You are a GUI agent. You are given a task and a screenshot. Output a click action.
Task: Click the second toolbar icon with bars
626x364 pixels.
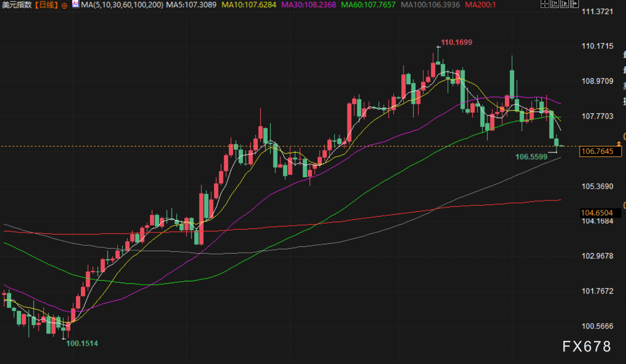click(555, 4)
